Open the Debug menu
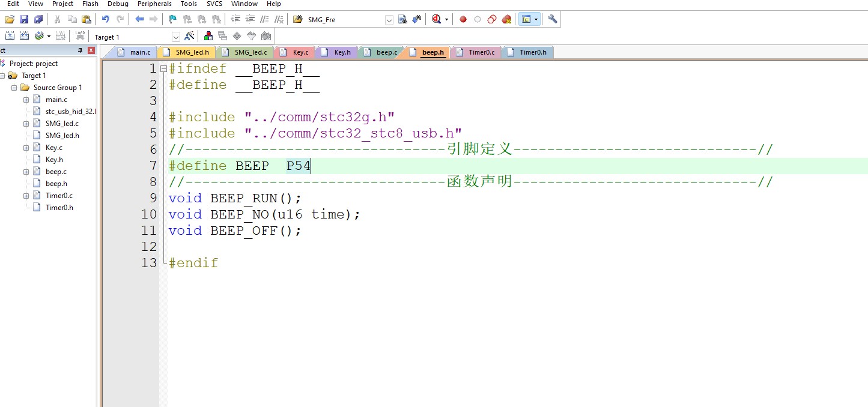This screenshot has width=868, height=407. [x=118, y=4]
